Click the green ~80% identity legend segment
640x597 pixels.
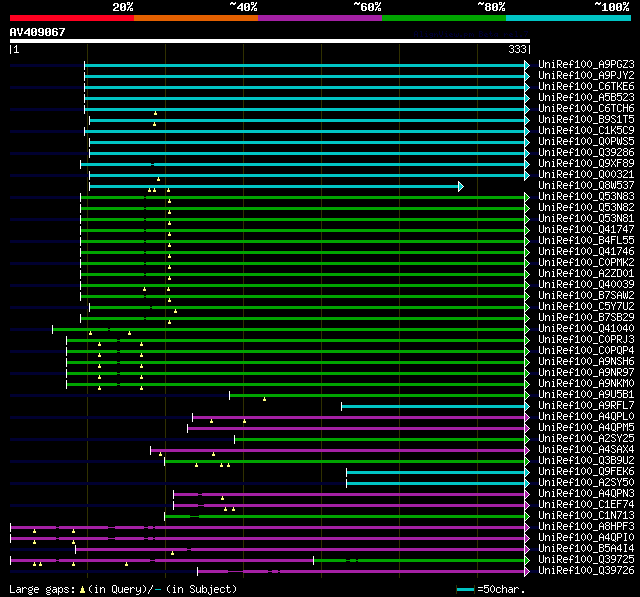point(444,18)
